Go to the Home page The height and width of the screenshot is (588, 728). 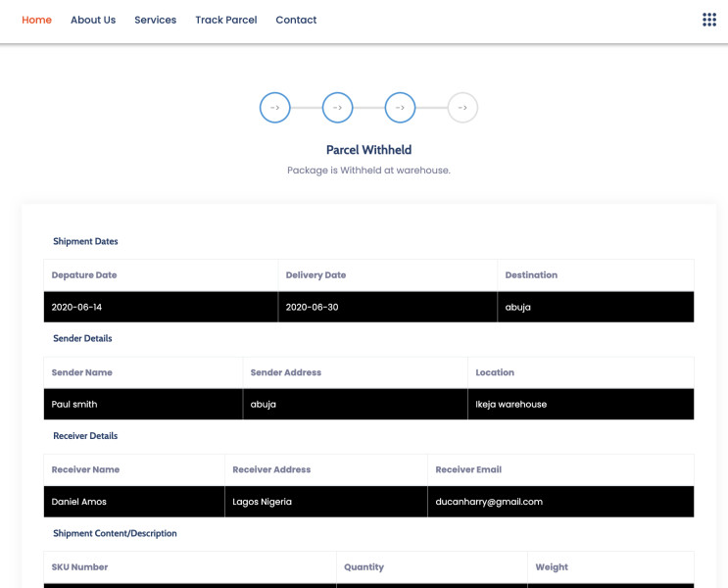[x=36, y=20]
